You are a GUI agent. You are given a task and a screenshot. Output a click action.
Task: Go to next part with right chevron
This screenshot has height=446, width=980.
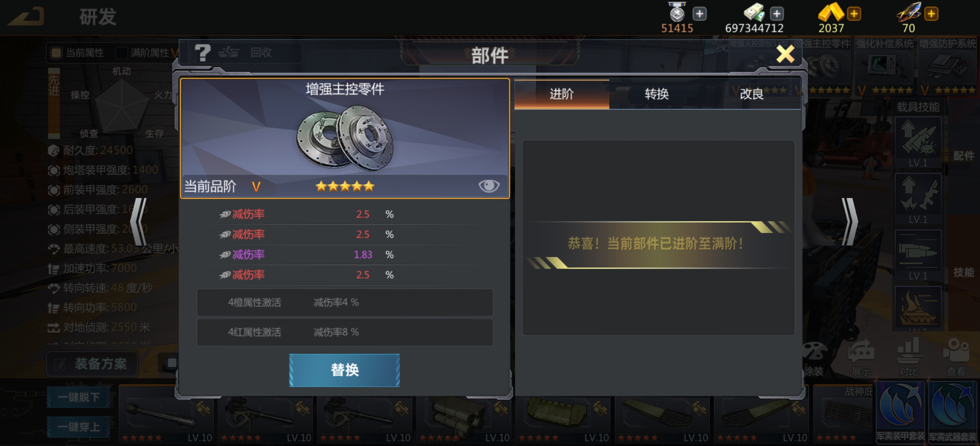pyautogui.click(x=849, y=222)
